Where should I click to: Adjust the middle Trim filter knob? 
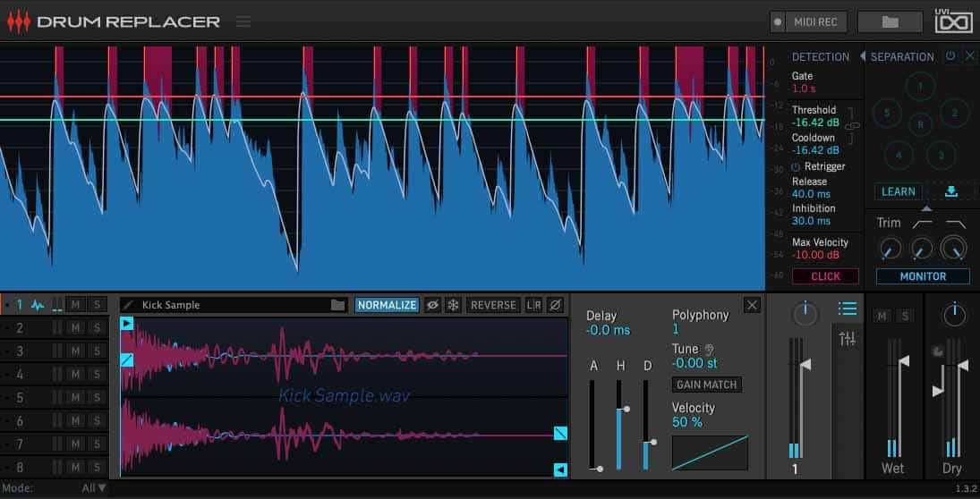coord(921,249)
